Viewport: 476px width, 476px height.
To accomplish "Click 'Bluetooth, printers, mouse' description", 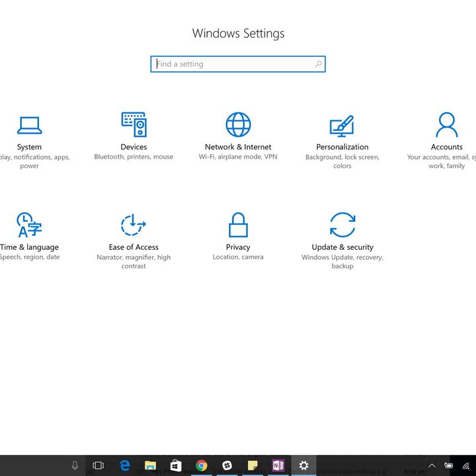I will coord(134,157).
